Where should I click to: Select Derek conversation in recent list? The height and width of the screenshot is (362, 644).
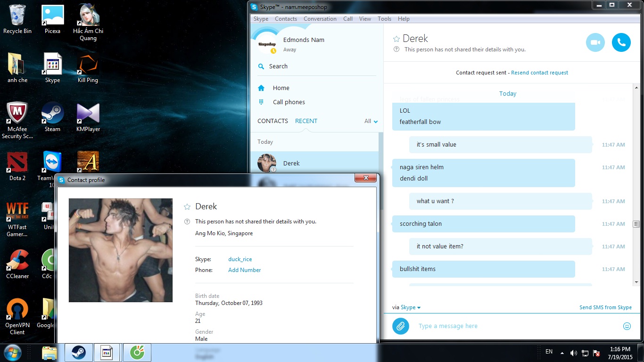point(314,163)
